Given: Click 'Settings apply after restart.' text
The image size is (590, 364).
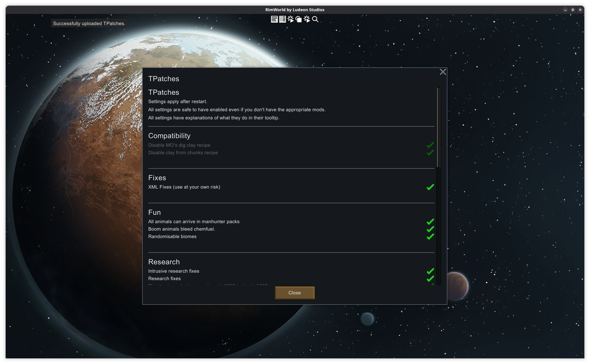Looking at the screenshot, I should click(x=178, y=101).
